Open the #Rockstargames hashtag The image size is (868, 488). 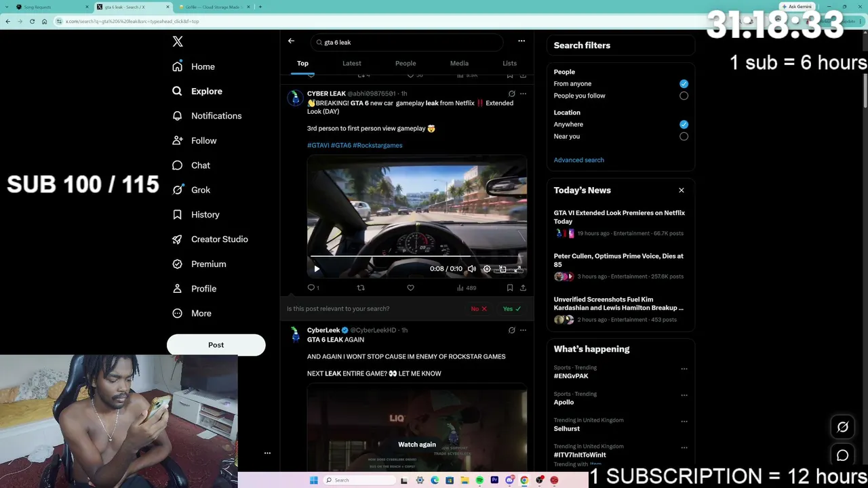tap(378, 145)
